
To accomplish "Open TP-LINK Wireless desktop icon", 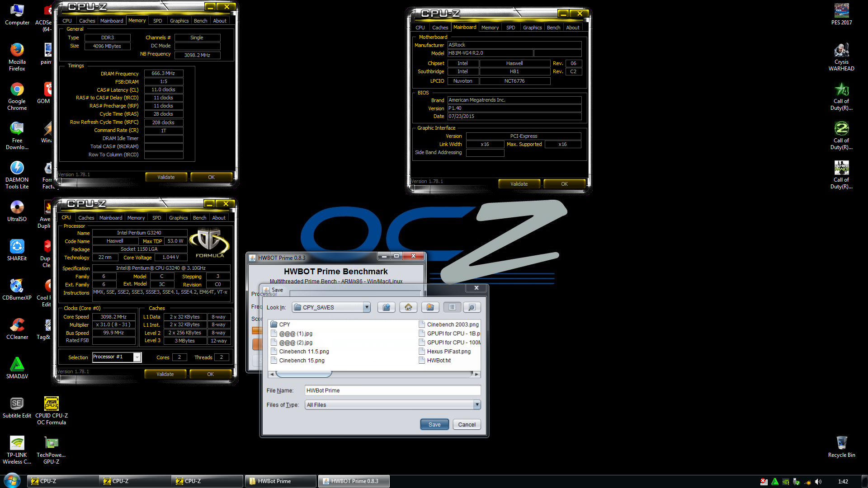I will [x=17, y=450].
